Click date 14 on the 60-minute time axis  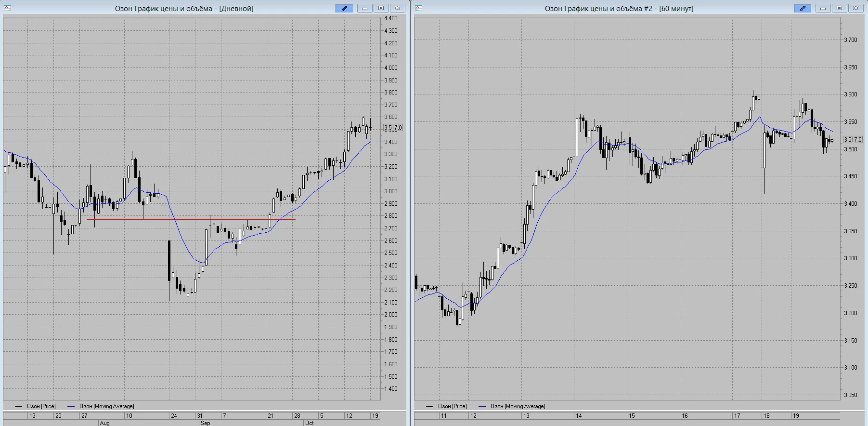579,415
